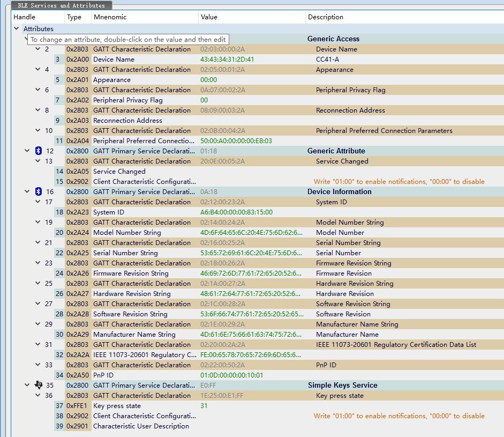This screenshot has height=437, width=504.
Task: Click Bluetooth icon beside Generic Attribute service
Action: (38, 151)
